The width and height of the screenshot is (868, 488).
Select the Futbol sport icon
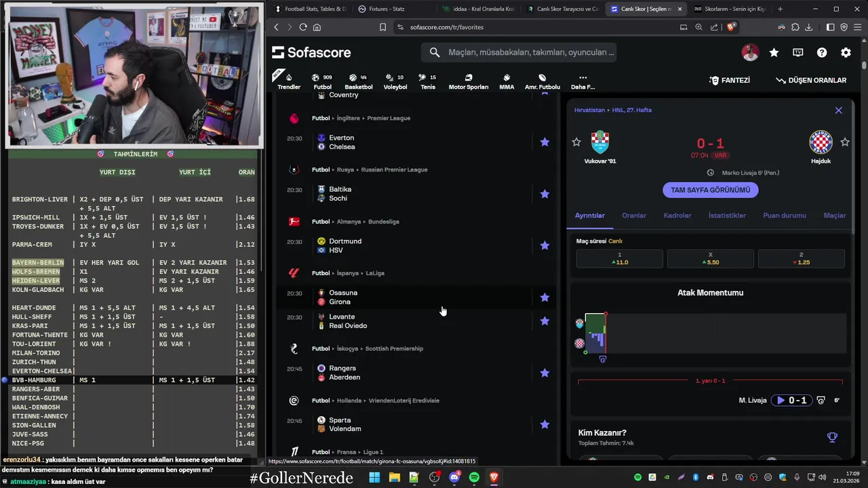(x=323, y=81)
